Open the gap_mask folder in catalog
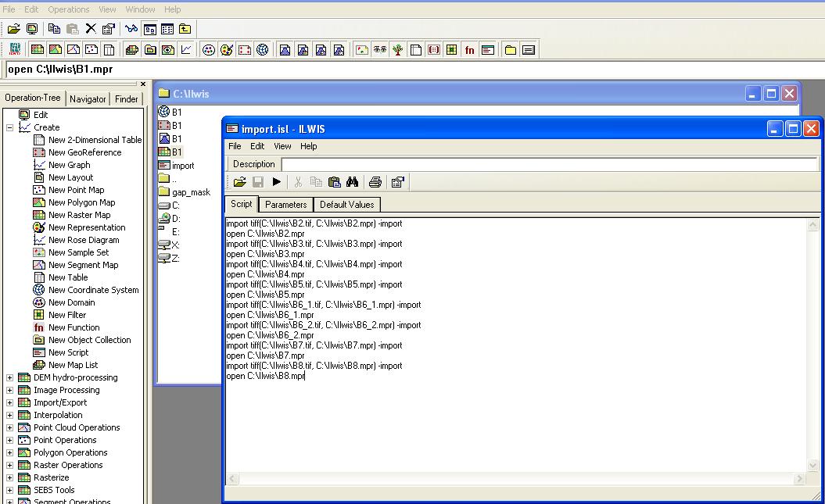The height and width of the screenshot is (504, 825). [190, 192]
